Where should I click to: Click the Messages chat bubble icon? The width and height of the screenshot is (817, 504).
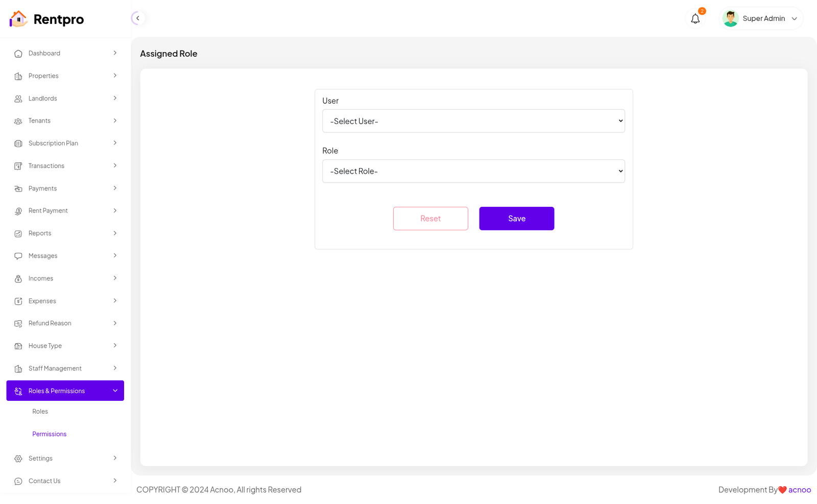18,256
